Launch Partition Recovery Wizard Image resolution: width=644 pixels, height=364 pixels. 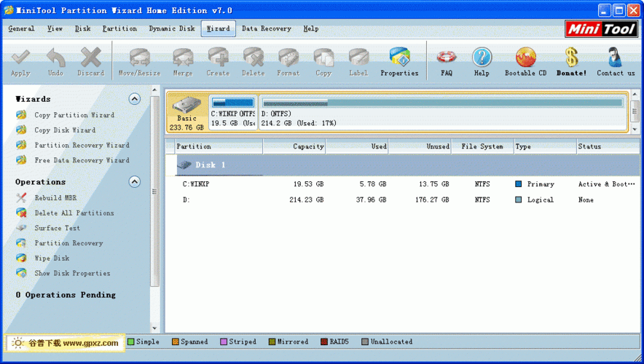click(x=82, y=146)
